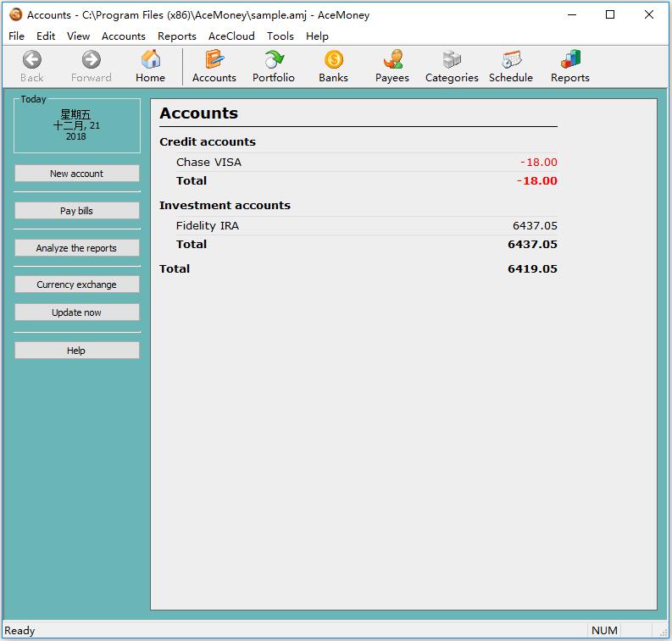
Task: Open the Reports toolbar icon
Action: pyautogui.click(x=569, y=66)
